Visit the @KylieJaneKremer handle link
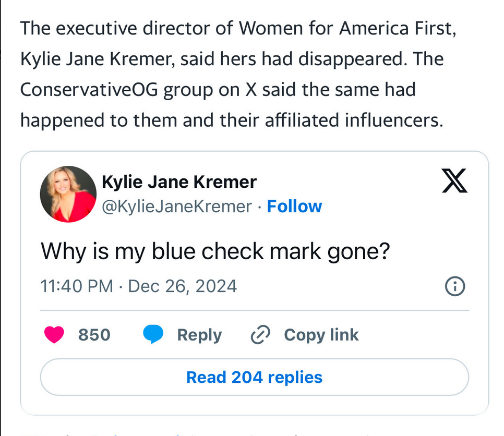504x436 pixels. (x=177, y=207)
